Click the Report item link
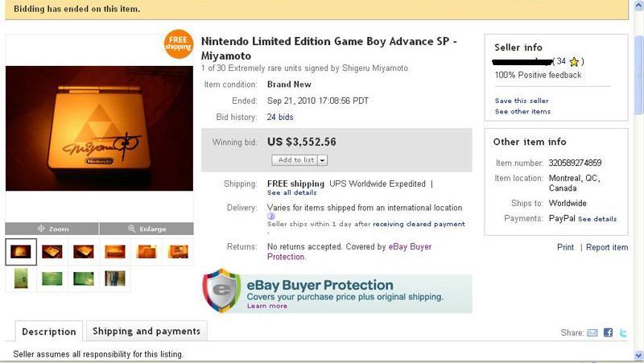The height and width of the screenshot is (363, 644). (x=607, y=247)
